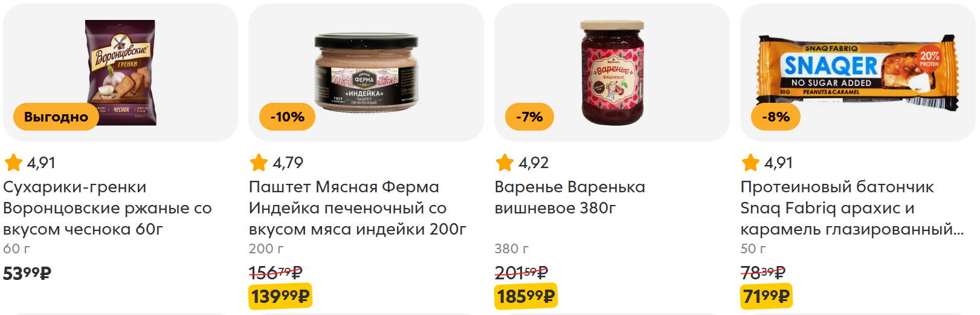The width and height of the screenshot is (980, 315).
Task: Click the -8% discount badge
Action: 776,117
